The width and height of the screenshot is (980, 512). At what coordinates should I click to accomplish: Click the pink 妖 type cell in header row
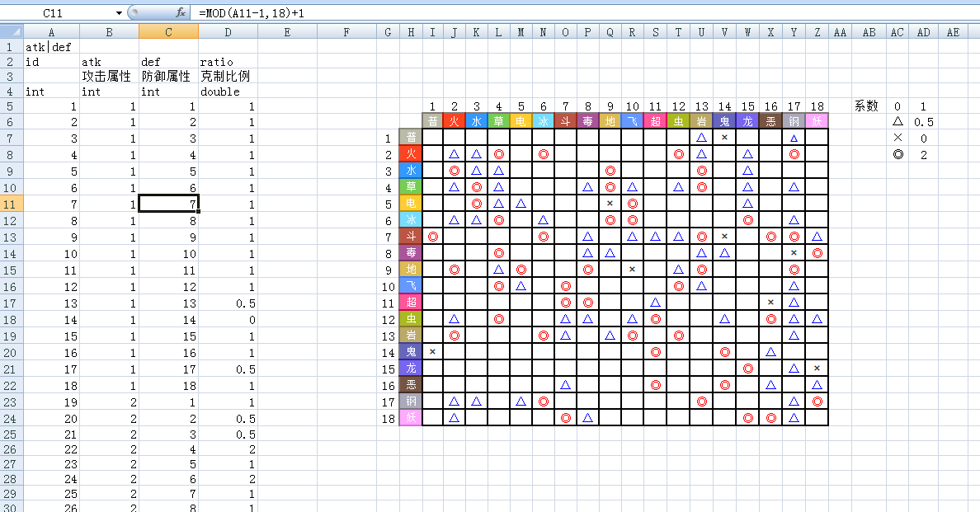pyautogui.click(x=817, y=121)
